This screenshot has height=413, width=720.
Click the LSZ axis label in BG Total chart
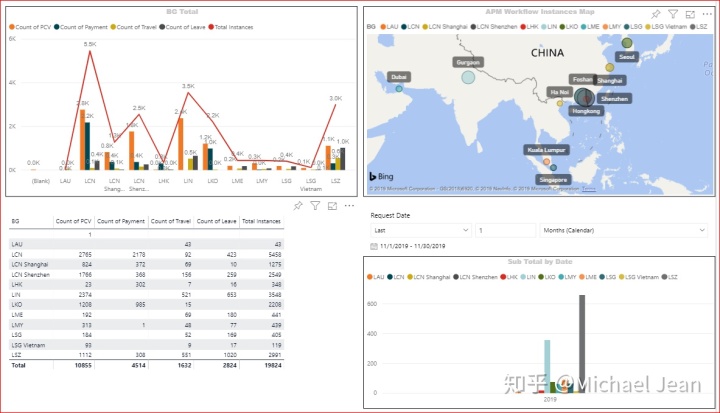point(336,181)
